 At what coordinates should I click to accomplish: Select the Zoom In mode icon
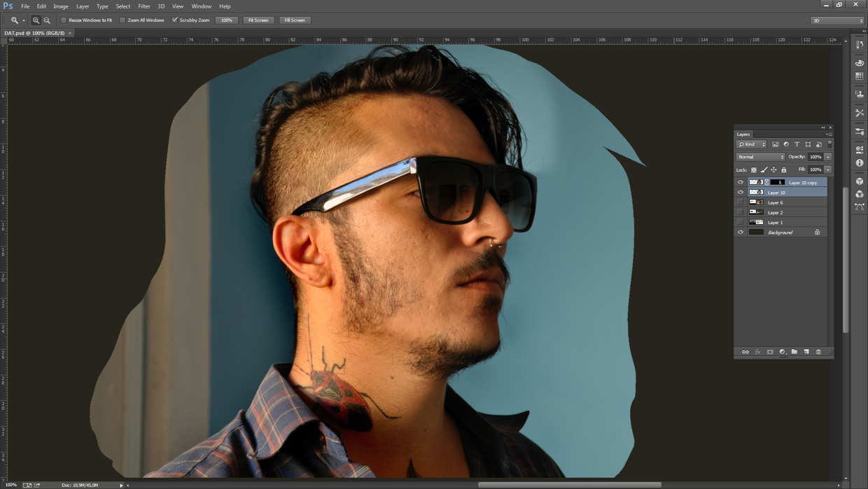tap(35, 20)
